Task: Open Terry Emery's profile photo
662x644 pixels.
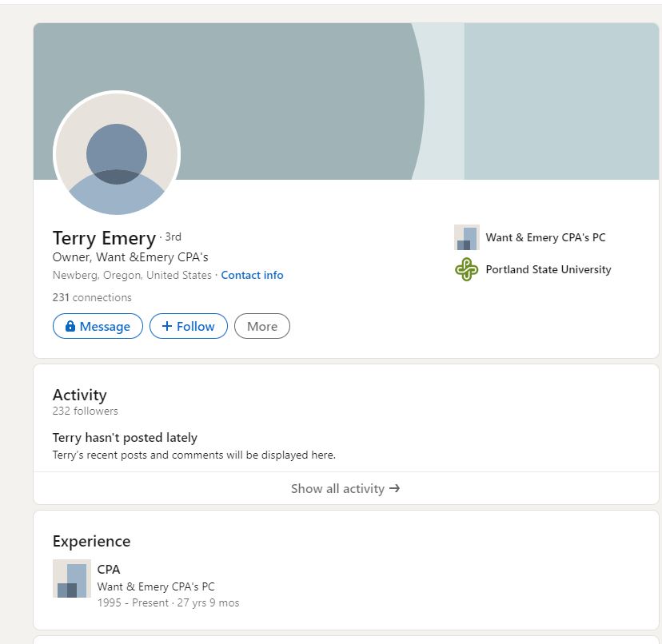Action: click(117, 154)
